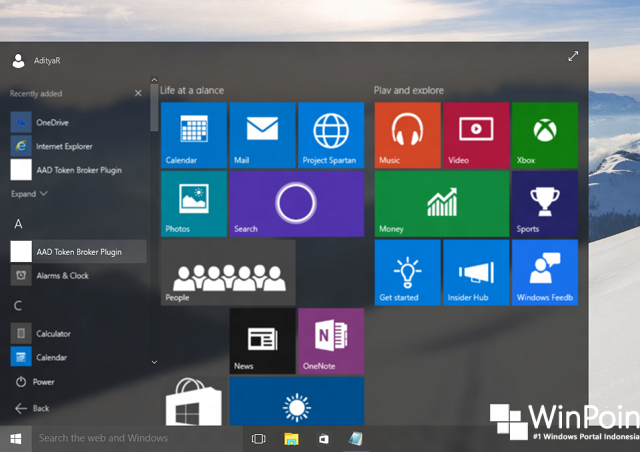Open the Money tile
The height and width of the screenshot is (452, 640).
coord(442,204)
